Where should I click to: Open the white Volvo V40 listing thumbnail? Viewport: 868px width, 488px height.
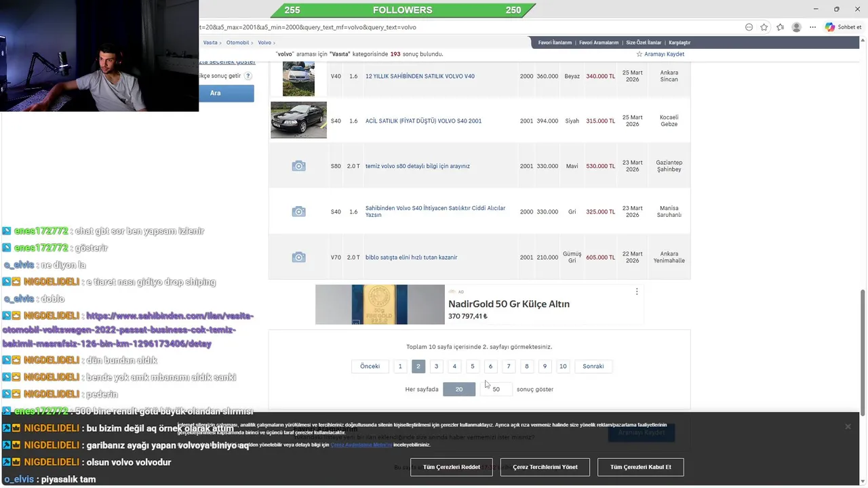click(x=298, y=78)
